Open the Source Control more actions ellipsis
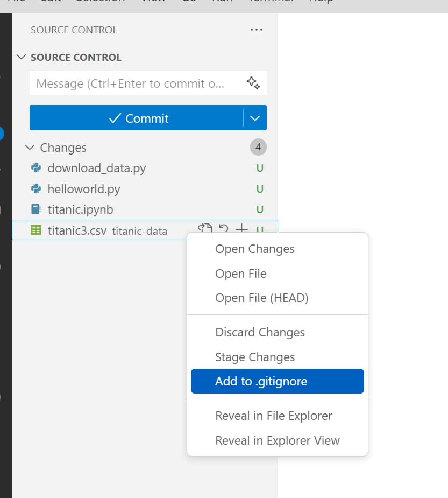This screenshot has width=448, height=498. 257,30
